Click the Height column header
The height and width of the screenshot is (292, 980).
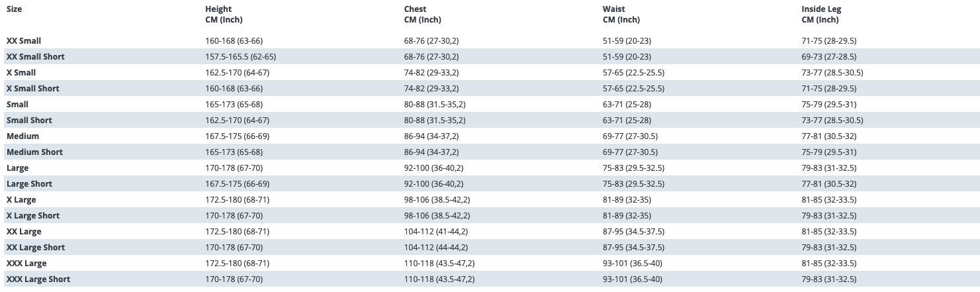point(218,9)
